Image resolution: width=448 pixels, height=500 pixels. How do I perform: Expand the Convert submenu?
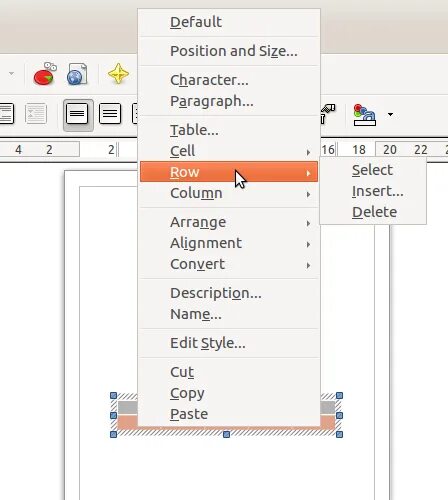(229, 264)
